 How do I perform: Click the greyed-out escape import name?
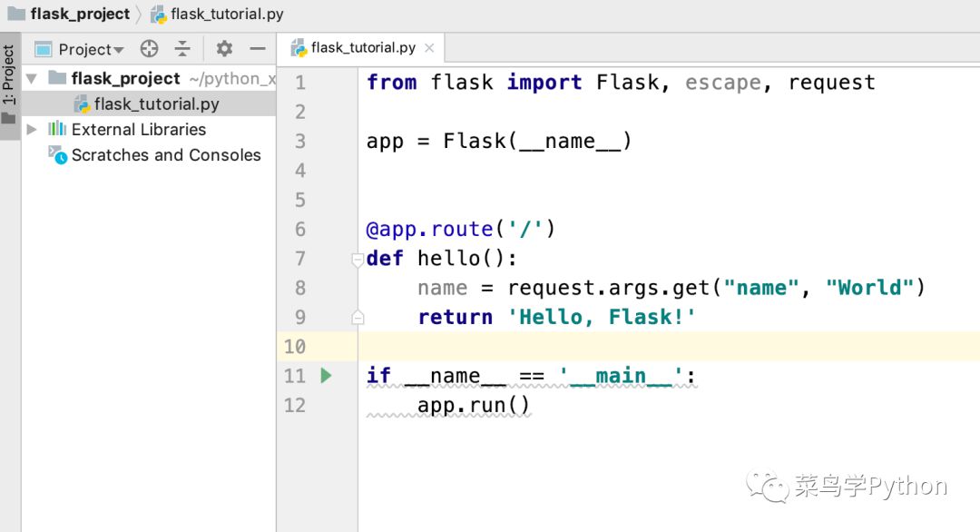[x=722, y=83]
